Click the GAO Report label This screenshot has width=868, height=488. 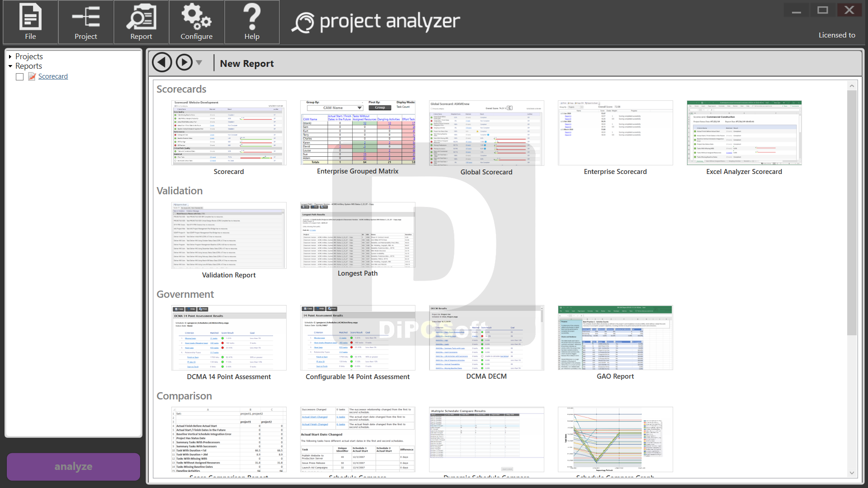615,376
